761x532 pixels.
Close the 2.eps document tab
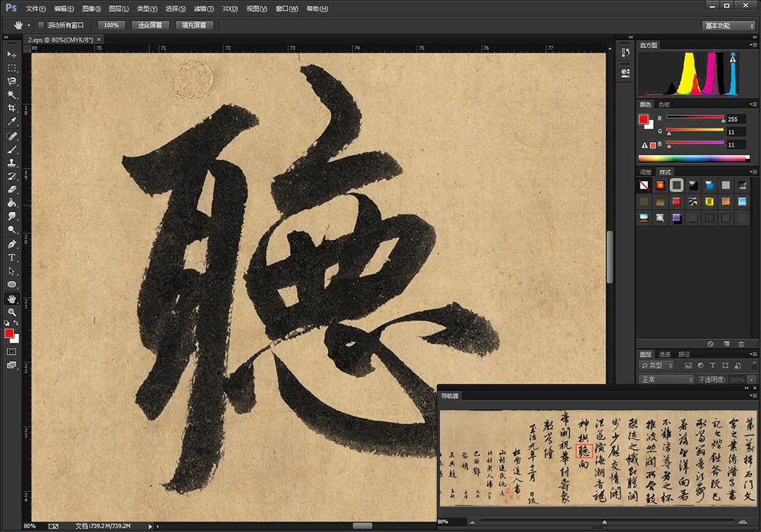(x=99, y=39)
